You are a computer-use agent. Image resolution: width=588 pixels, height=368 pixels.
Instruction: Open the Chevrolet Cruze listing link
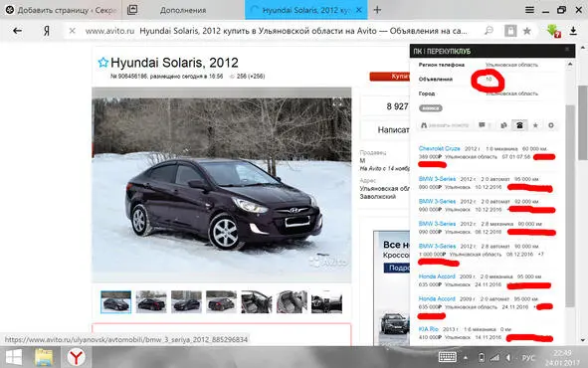(x=439, y=148)
